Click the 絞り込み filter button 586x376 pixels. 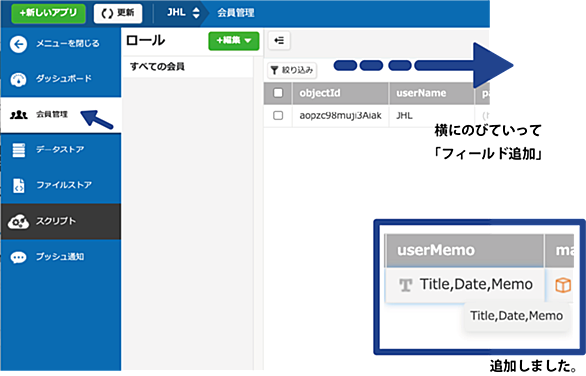[x=292, y=70]
